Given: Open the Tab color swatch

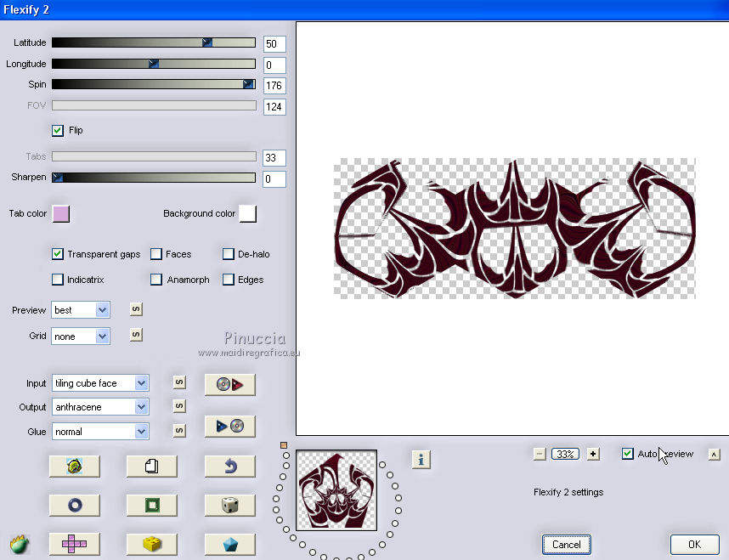Looking at the screenshot, I should (x=61, y=214).
